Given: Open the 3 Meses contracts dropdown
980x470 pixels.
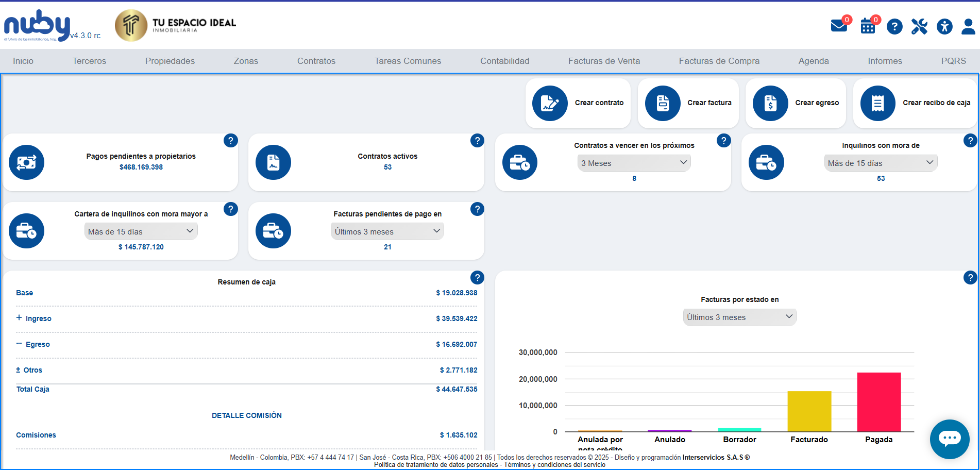Looking at the screenshot, I should pos(634,163).
